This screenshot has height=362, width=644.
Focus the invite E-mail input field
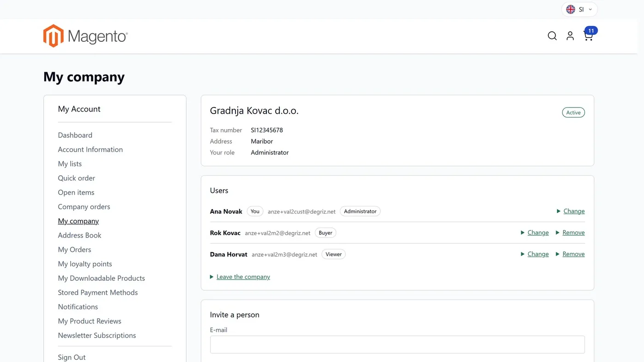397,345
